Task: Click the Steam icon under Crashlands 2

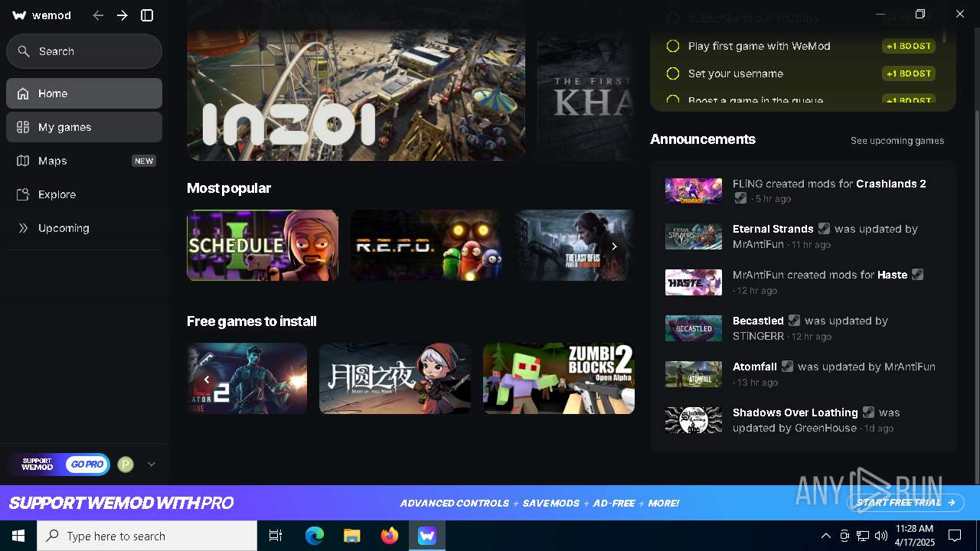Action: (x=740, y=198)
